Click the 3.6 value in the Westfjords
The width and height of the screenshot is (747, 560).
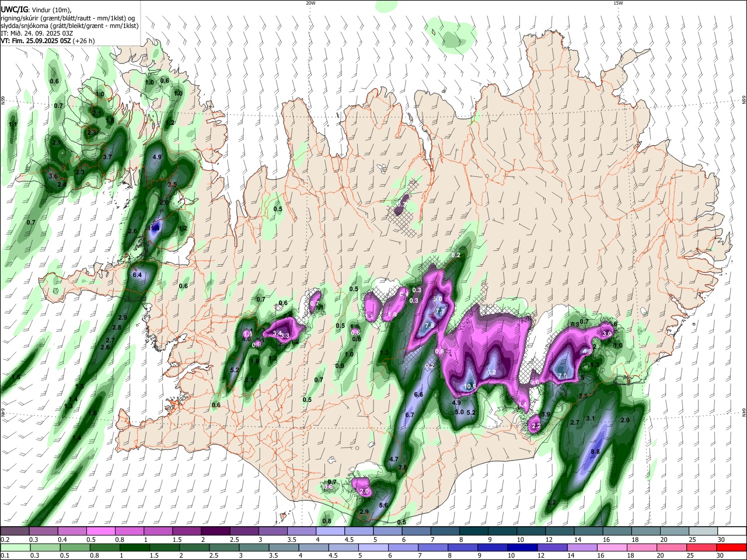click(x=53, y=176)
